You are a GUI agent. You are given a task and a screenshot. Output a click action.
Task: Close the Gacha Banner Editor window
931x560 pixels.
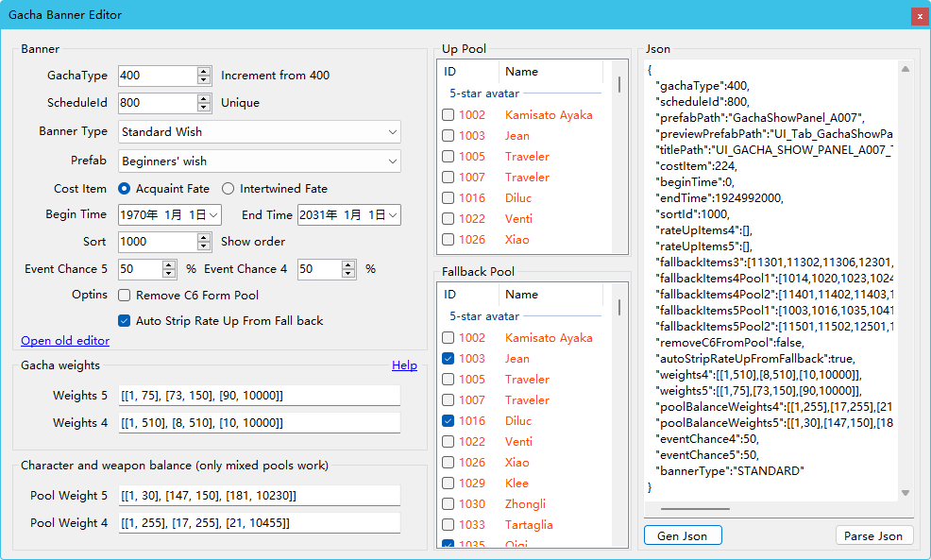click(918, 16)
